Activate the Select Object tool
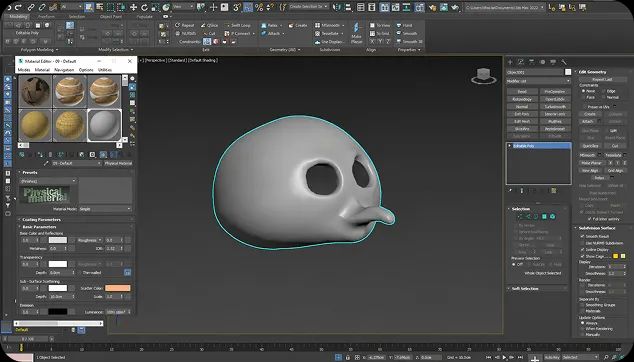This screenshot has width=634, height=362. (x=89, y=7)
